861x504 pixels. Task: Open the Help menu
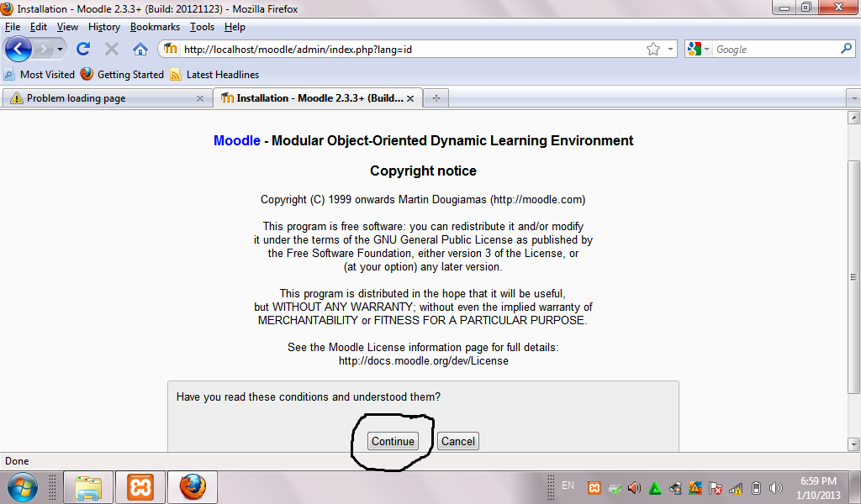tap(235, 27)
